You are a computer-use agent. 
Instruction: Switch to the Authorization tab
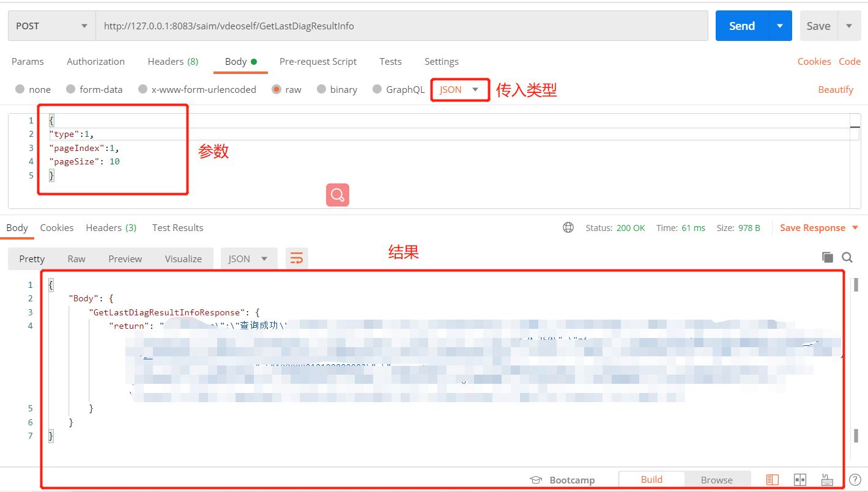[95, 62]
